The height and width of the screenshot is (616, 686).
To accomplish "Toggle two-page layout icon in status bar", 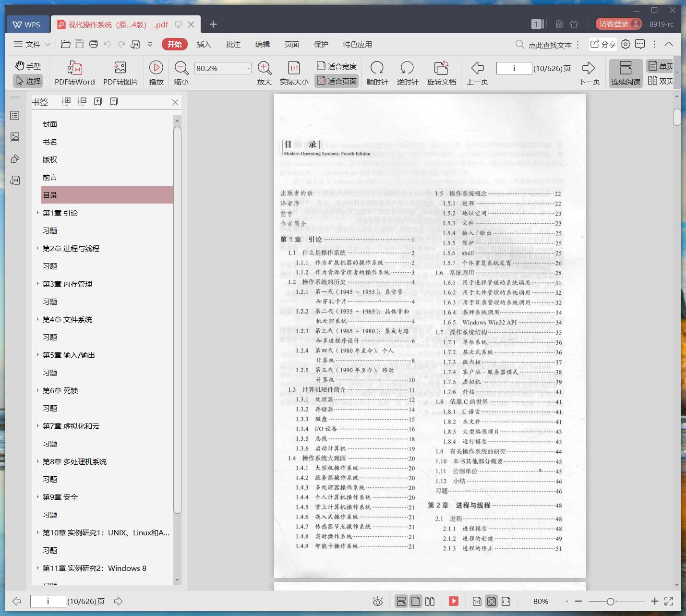I will (x=430, y=601).
